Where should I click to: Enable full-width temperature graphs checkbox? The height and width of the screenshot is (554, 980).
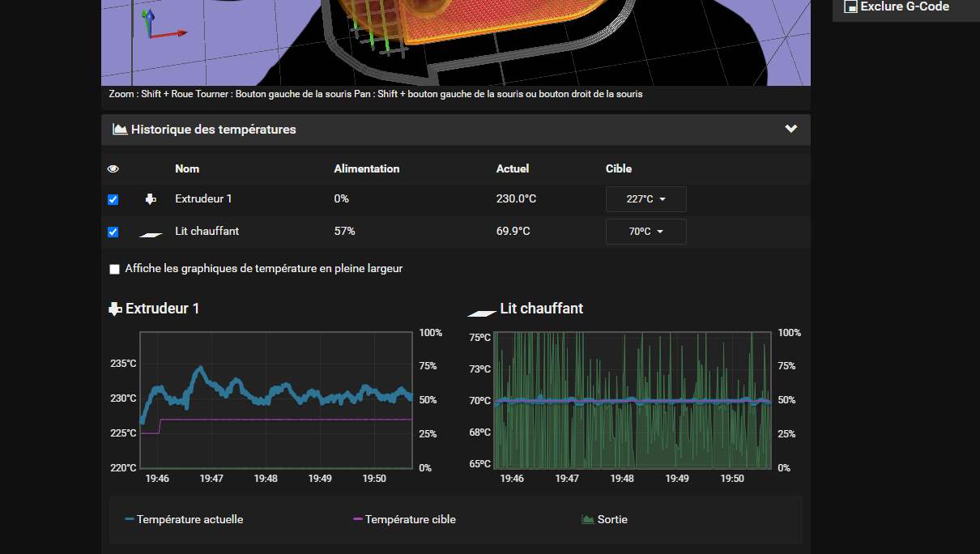[x=114, y=269]
